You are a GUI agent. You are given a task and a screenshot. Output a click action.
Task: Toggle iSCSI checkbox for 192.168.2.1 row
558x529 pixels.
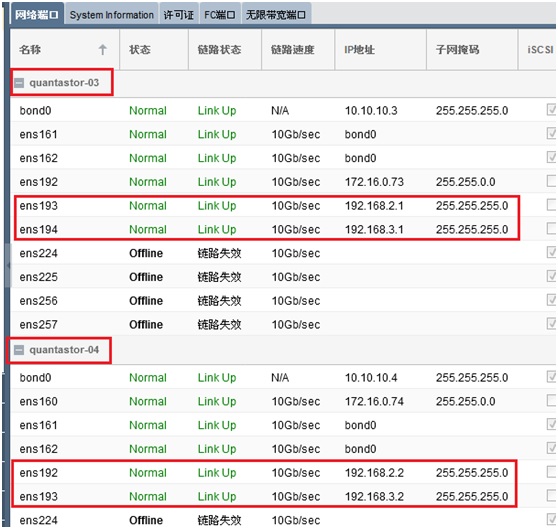pos(551,205)
